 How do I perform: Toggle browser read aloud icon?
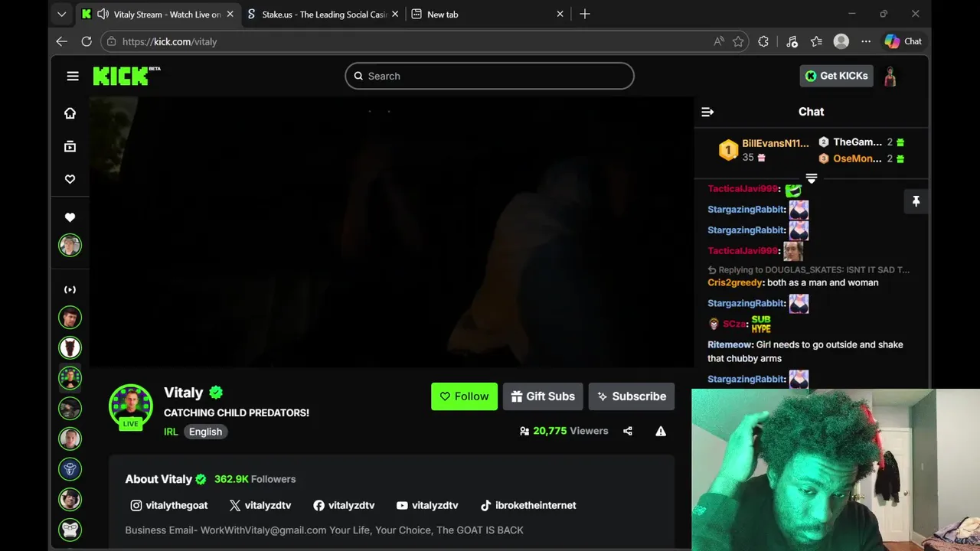719,41
